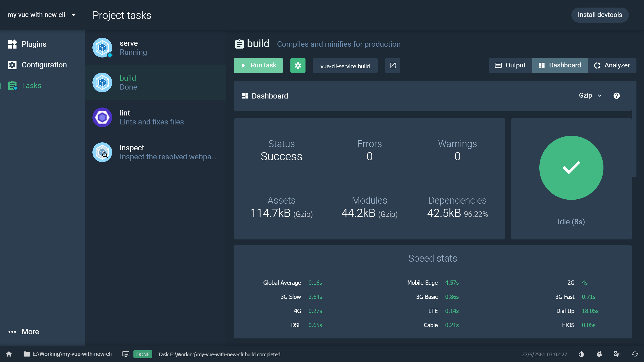This screenshot has height=362, width=644.
Task: Run the build task
Action: pos(258,66)
